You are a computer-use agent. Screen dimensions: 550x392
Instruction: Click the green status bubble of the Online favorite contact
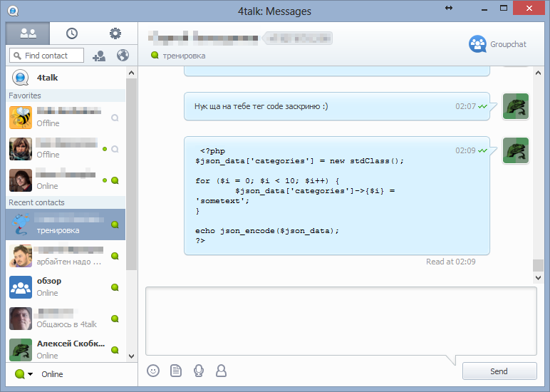(x=115, y=180)
